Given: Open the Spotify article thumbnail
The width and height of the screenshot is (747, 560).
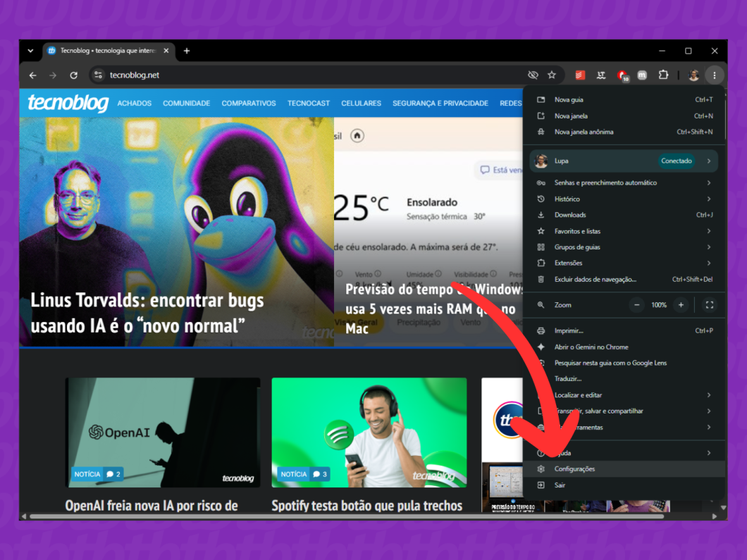Looking at the screenshot, I should pyautogui.click(x=369, y=433).
